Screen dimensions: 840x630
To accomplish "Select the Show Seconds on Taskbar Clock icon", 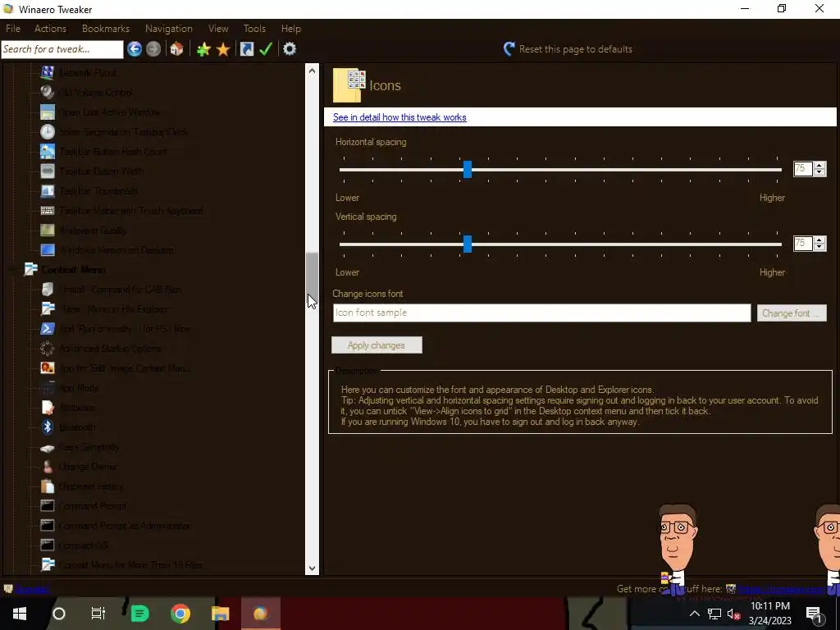I will 47,132.
